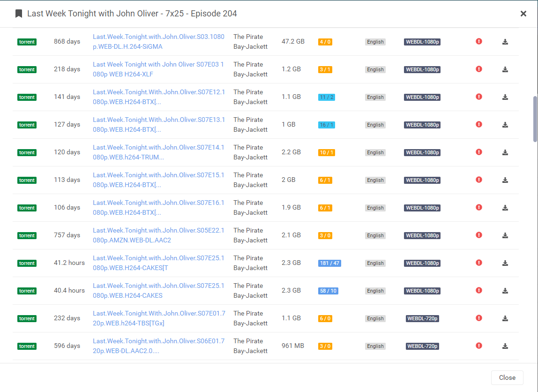
Task: Click the blue 16 / 1 peers badge
Action: click(325, 125)
